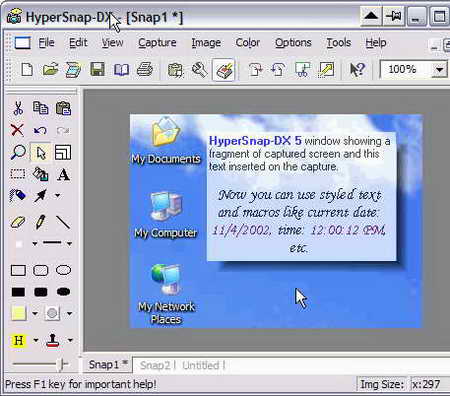Screen dimensions: 450x396
Task: Toggle the arrow selection pointer tool
Action: tap(40, 153)
